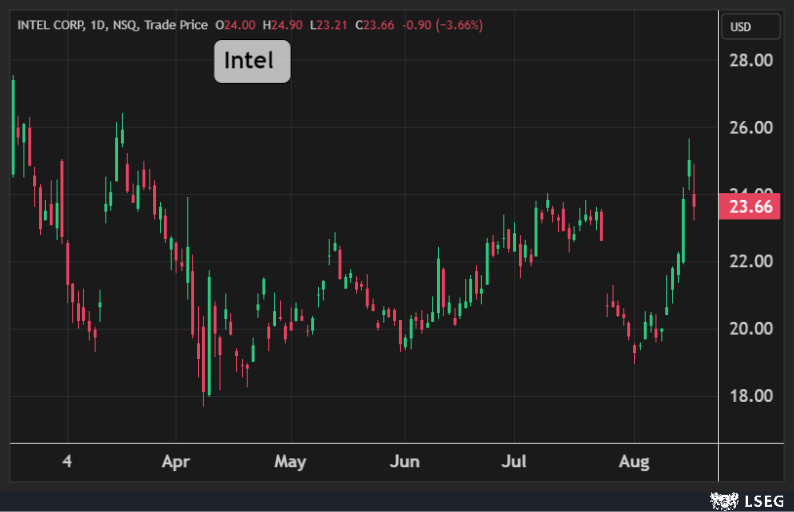The height and width of the screenshot is (512, 794).
Task: Click the Apr date axis label
Action: [176, 462]
